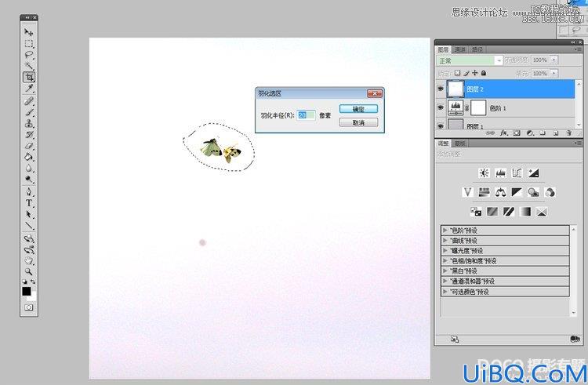Select the 3D Orbit camera tool

(29, 249)
